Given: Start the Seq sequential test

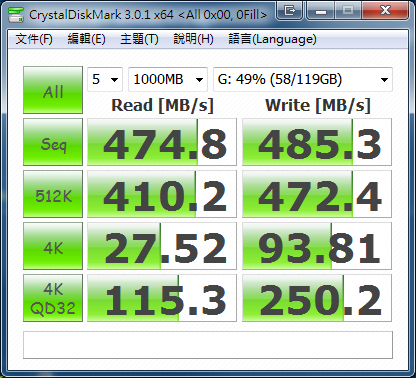Looking at the screenshot, I should (53, 142).
